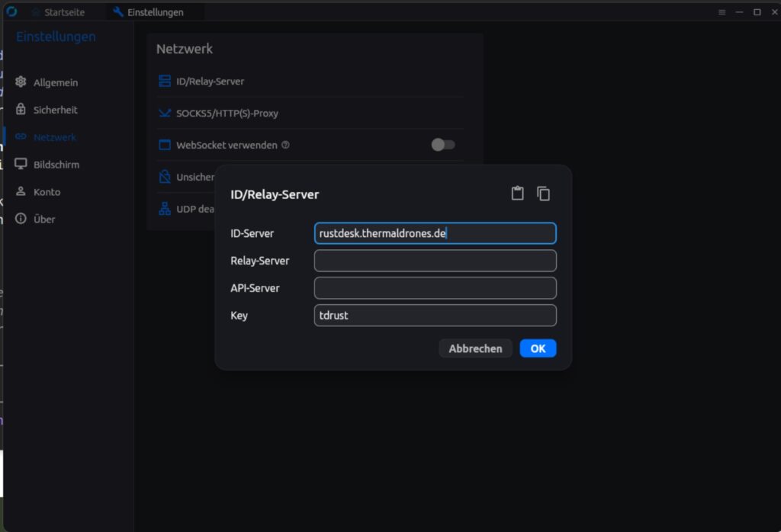This screenshot has height=532, width=781.
Task: Maximize the RustDesk window
Action: coord(757,12)
